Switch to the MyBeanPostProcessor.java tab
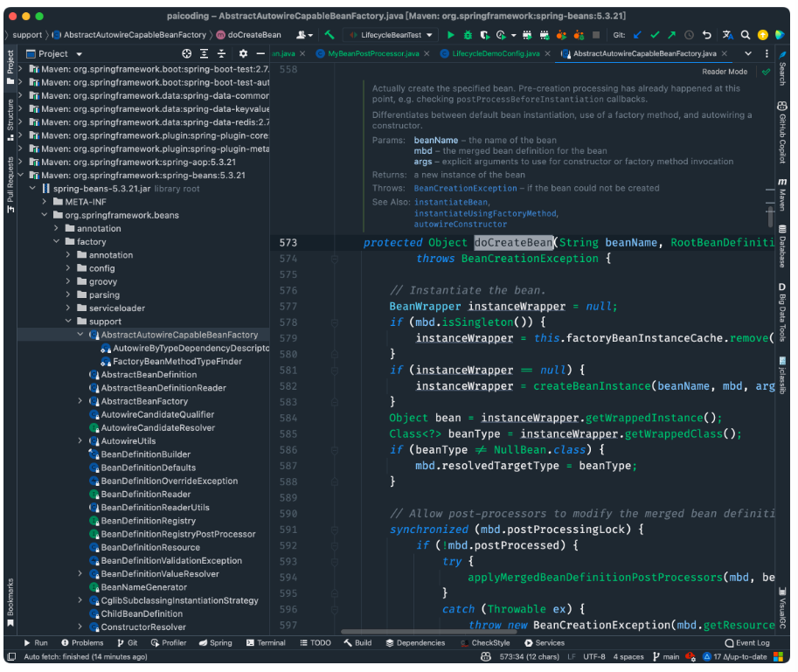This screenshot has height=672, width=798. 373,53
